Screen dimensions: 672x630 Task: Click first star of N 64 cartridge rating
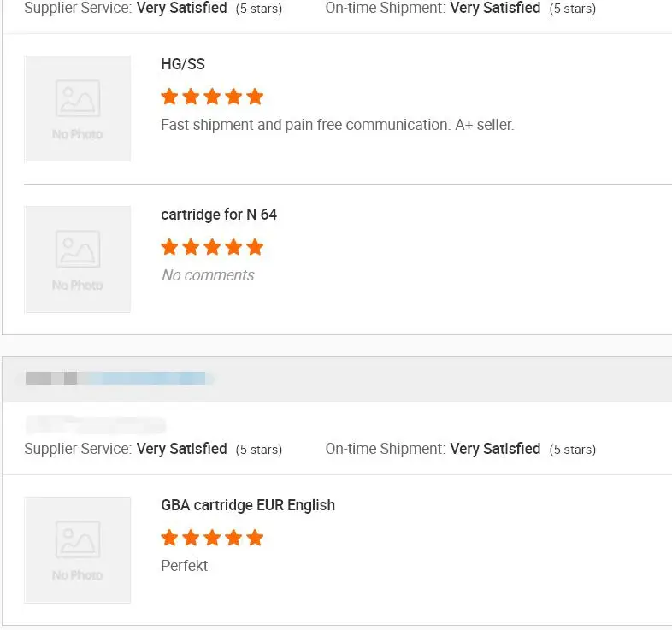169,247
